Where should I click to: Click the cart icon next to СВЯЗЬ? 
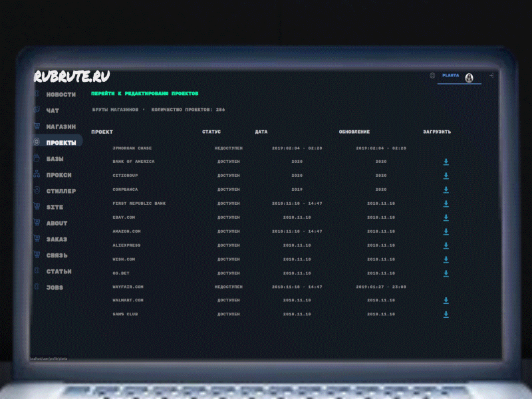(37, 255)
